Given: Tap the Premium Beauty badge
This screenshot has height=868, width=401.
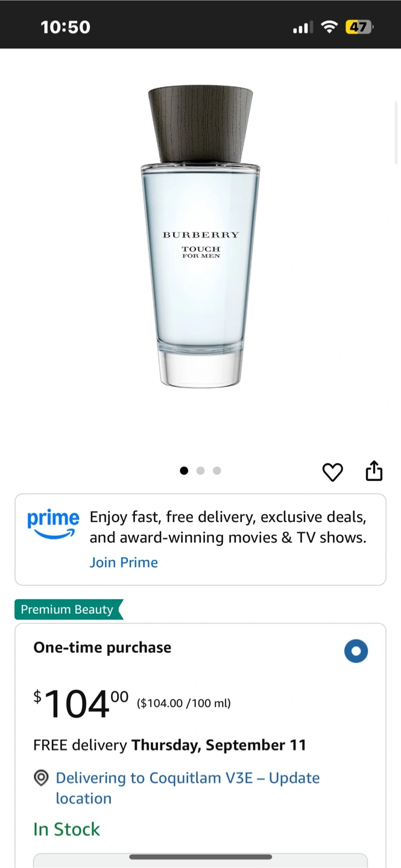Looking at the screenshot, I should point(68,609).
